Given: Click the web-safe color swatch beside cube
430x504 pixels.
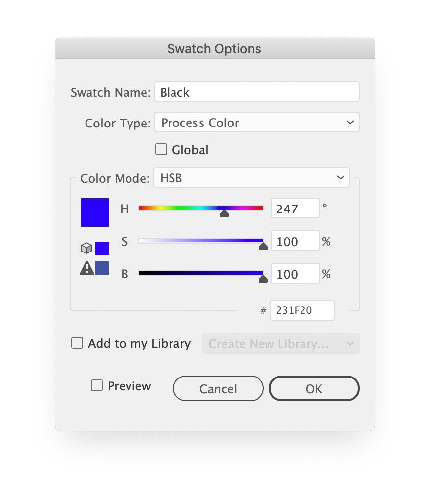Looking at the screenshot, I should tap(102, 249).
